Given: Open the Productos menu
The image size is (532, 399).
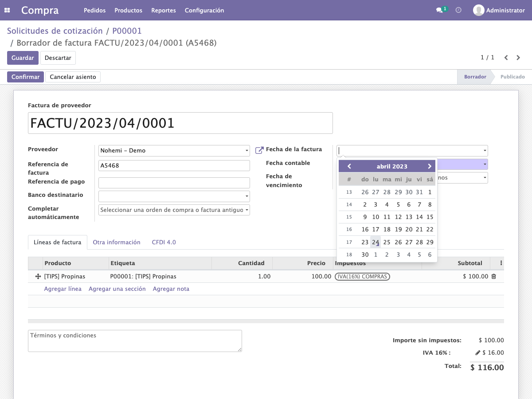Looking at the screenshot, I should coord(128,10).
